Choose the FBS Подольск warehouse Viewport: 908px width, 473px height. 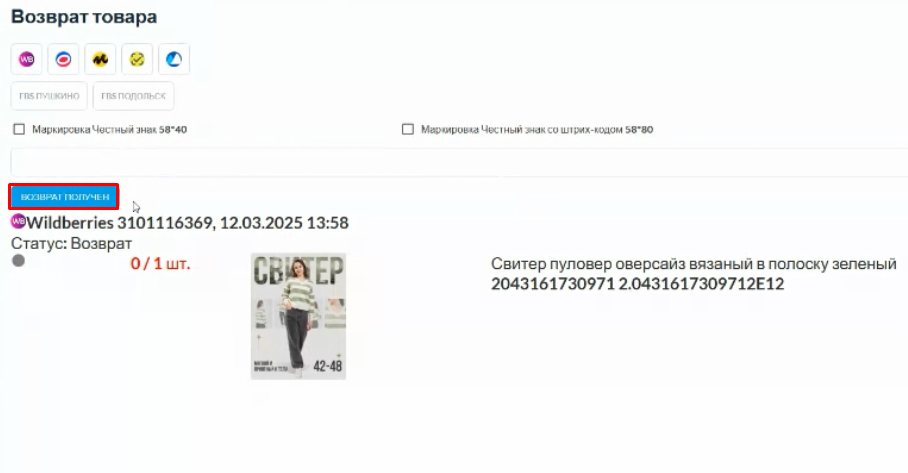pos(133,96)
